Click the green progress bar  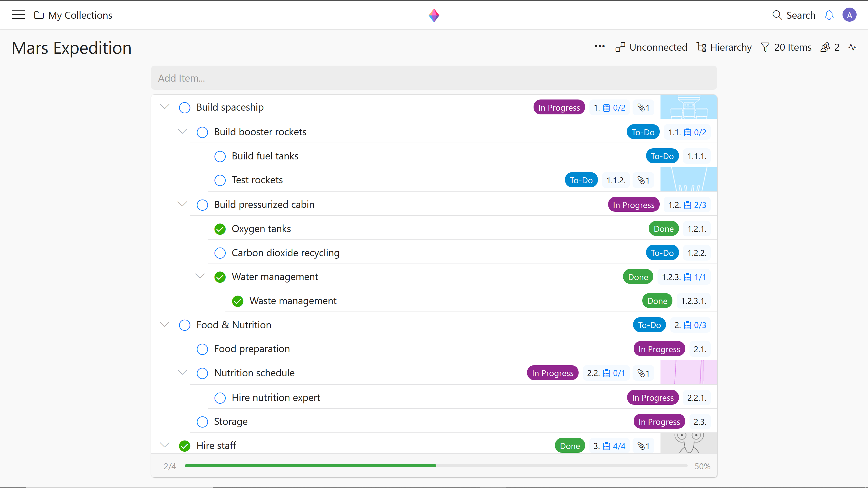click(x=310, y=466)
